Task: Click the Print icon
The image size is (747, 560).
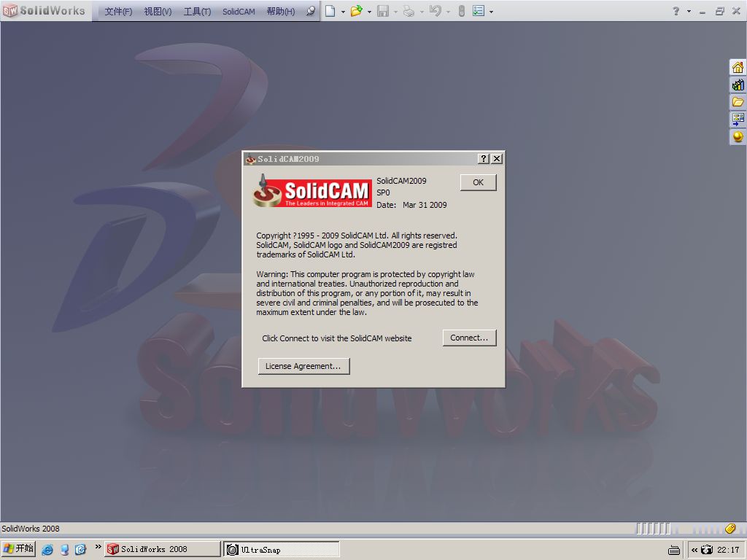Action: pyautogui.click(x=409, y=10)
